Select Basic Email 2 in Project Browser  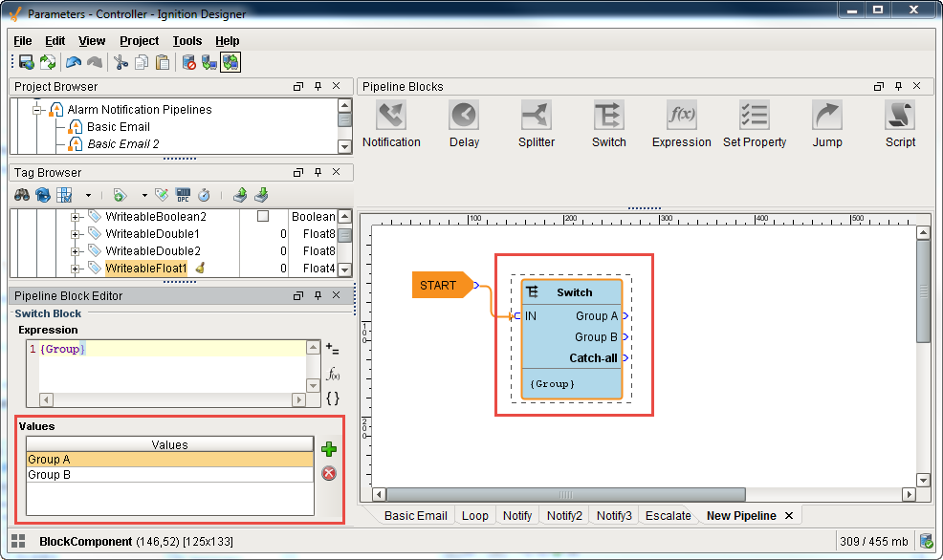pos(122,144)
